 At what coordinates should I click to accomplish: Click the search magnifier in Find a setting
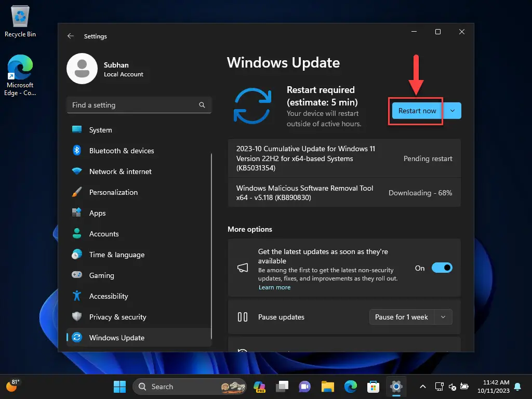point(202,105)
